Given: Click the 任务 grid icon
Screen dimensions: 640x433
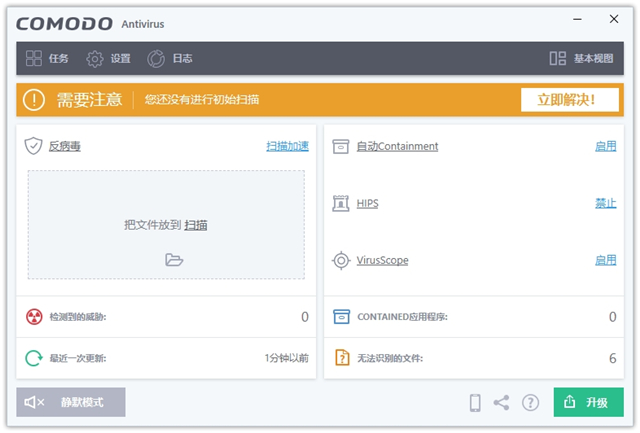Looking at the screenshot, I should coord(33,58).
